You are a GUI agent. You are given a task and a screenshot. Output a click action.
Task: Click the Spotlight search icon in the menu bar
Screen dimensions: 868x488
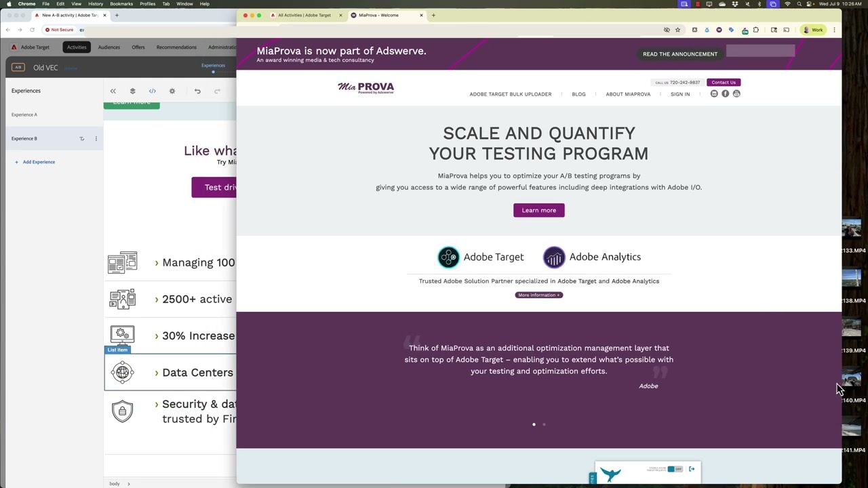pos(800,4)
